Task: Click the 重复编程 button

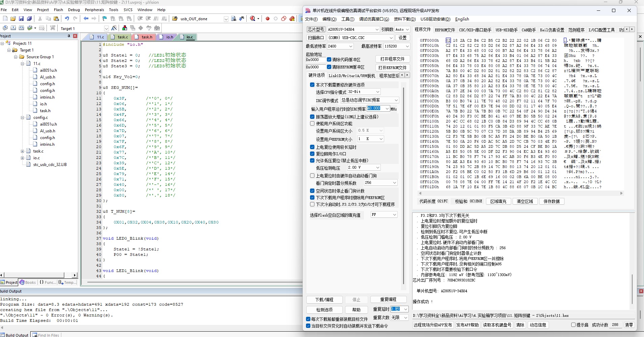Action: (388, 299)
